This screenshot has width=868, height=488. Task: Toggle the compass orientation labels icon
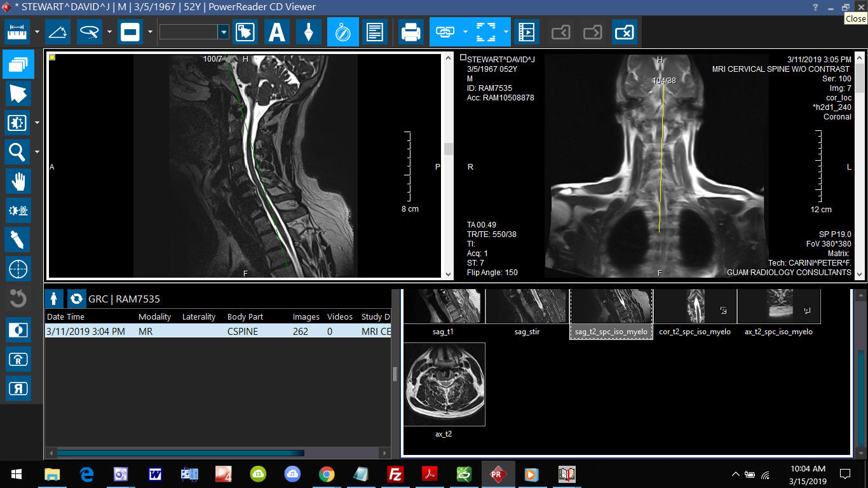point(343,32)
